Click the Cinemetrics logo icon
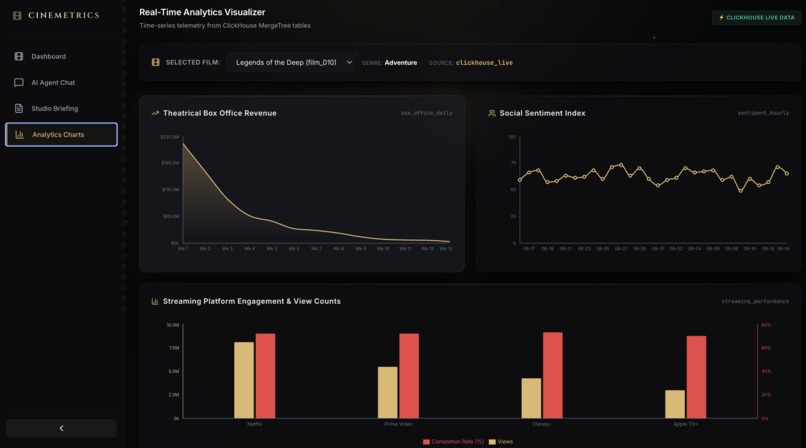Image resolution: width=806 pixels, height=448 pixels. click(17, 15)
